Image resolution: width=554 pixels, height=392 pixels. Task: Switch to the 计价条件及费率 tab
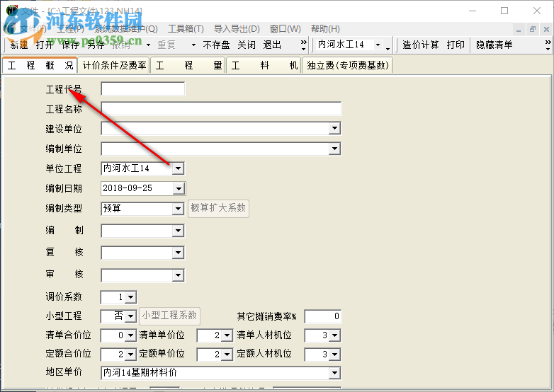pos(114,65)
